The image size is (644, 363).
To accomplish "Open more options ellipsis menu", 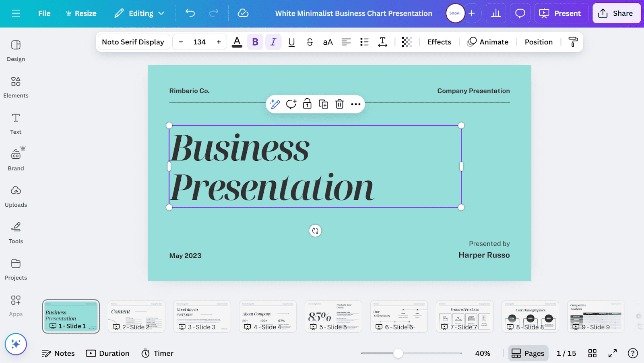I will [356, 104].
